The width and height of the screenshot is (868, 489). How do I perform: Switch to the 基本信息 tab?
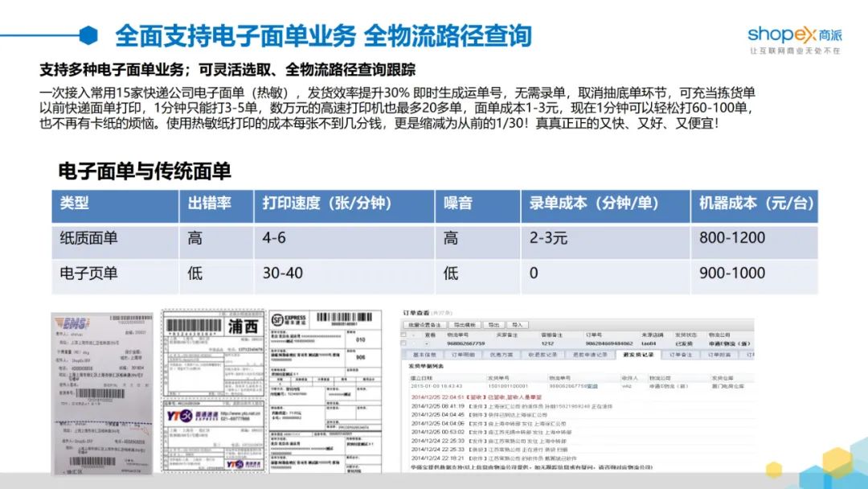pyautogui.click(x=424, y=355)
